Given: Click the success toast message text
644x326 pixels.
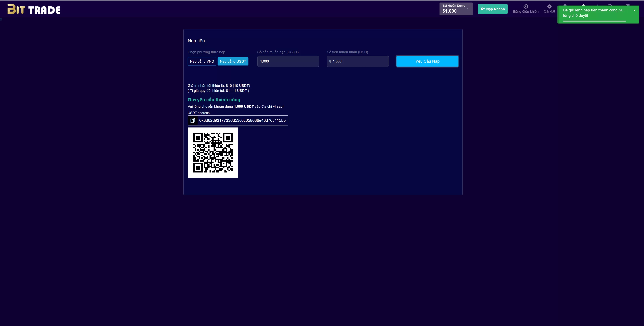Looking at the screenshot, I should tap(593, 13).
